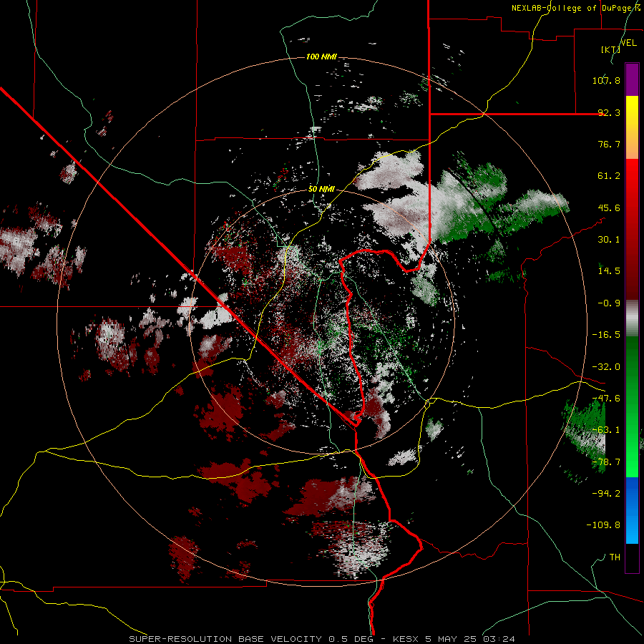Screen dimensions: 644x644
Task: Click the "100 NMI" range ring label
Action: pyautogui.click(x=321, y=57)
